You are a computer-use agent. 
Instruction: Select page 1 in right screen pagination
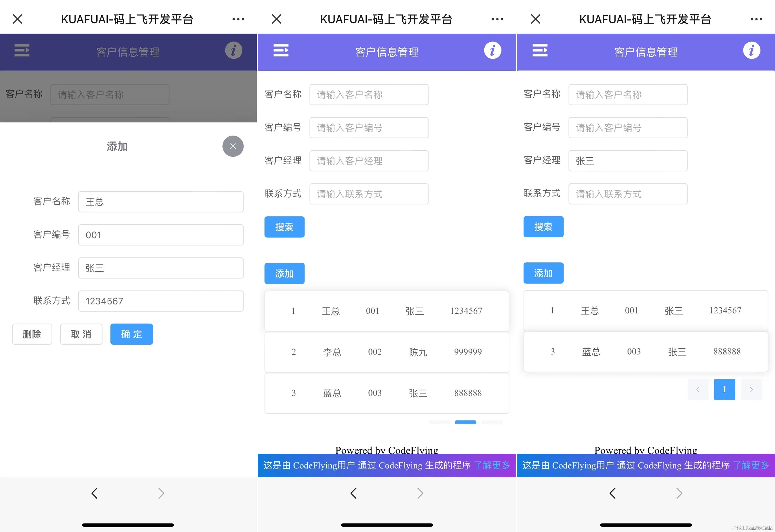(724, 389)
